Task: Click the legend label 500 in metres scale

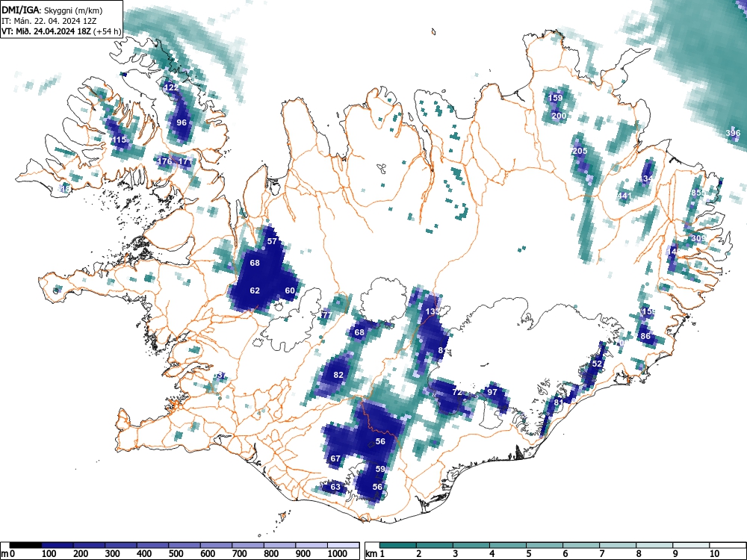Action: pos(176,553)
